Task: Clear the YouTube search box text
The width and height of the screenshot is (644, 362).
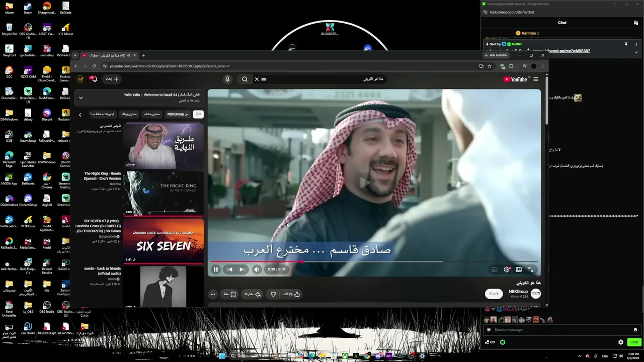Action: [x=257, y=79]
